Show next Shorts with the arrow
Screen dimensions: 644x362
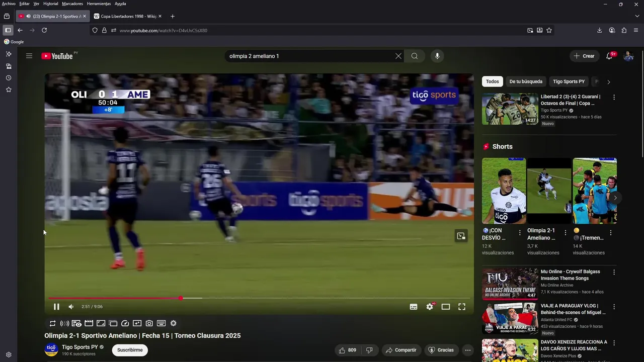point(615,198)
